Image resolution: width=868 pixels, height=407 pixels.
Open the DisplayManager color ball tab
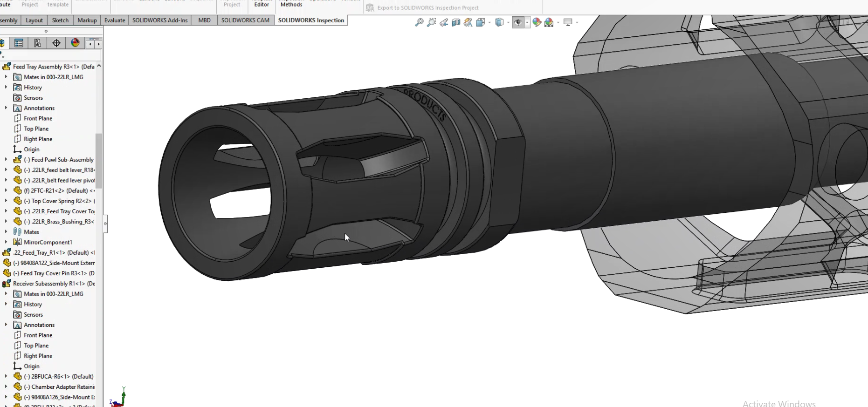75,43
